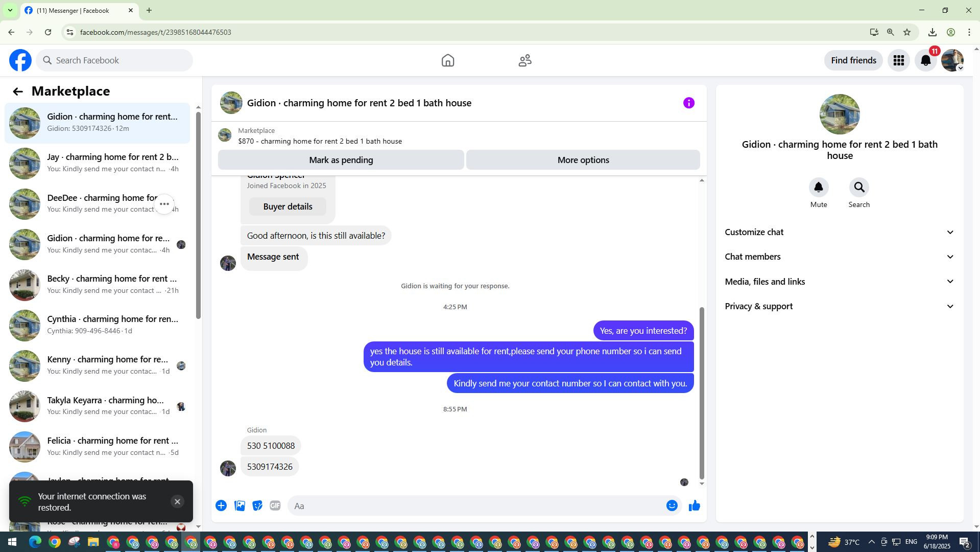Open the ENG language indicator
Screen dimensions: 980x552
(x=911, y=542)
